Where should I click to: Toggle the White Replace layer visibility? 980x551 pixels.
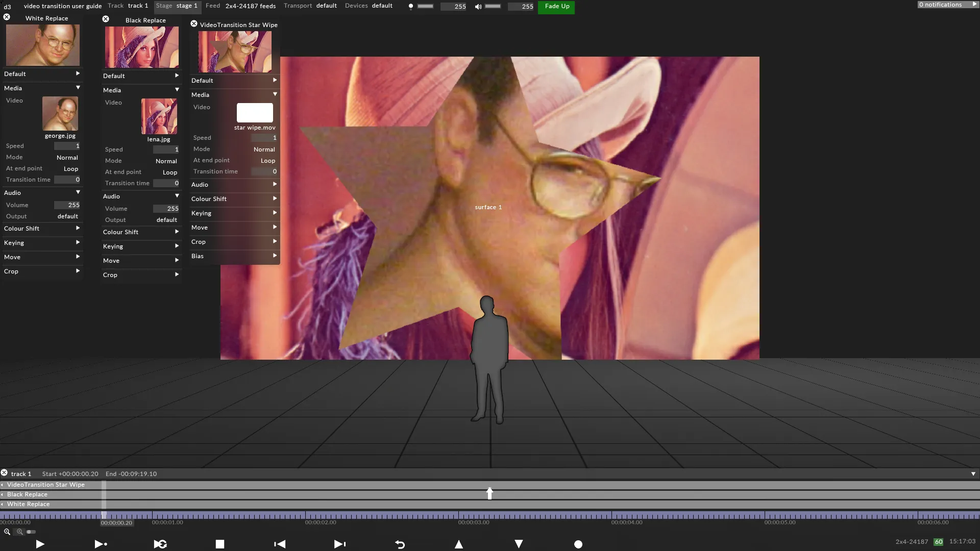tap(4, 504)
